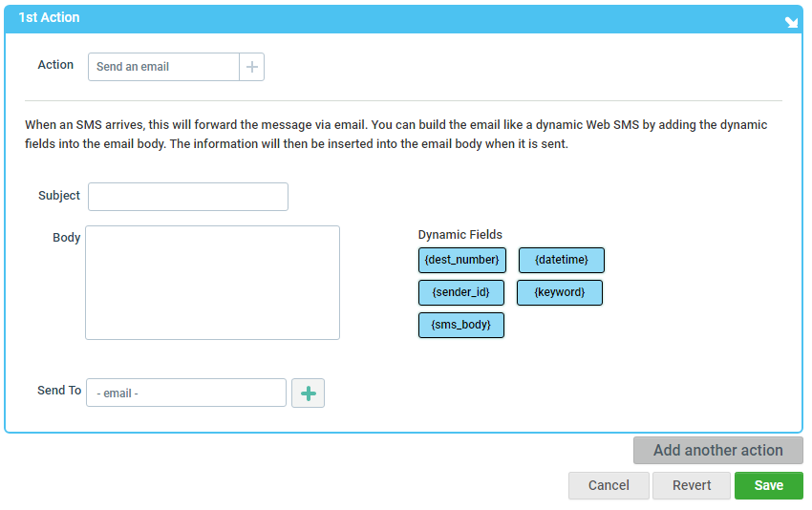This screenshot has width=812, height=510.
Task: Click the Send To label
Action: 59,391
